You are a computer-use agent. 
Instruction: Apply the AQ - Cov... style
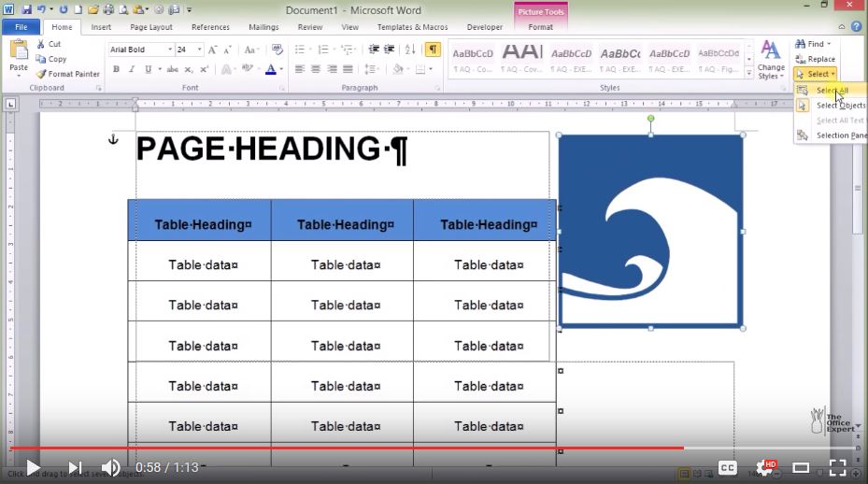coord(521,59)
